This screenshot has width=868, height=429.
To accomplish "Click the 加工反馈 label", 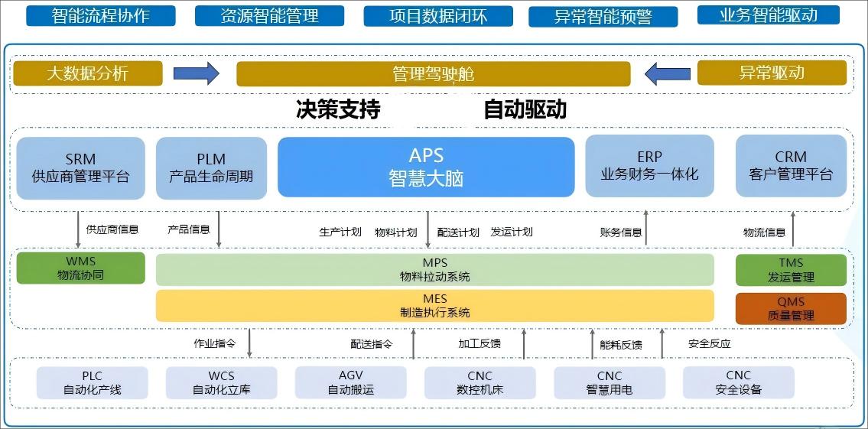I will (x=480, y=343).
